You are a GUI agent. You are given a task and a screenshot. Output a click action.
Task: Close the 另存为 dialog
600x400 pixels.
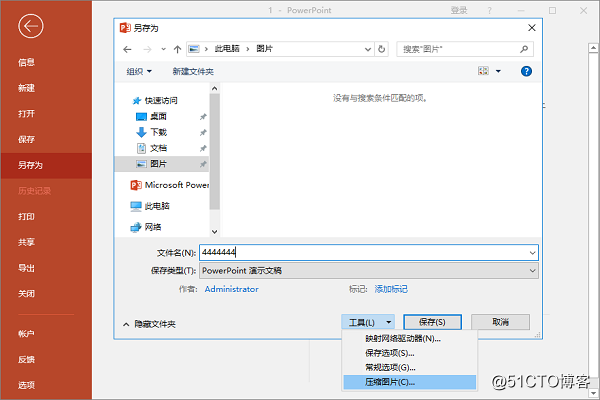(532, 28)
